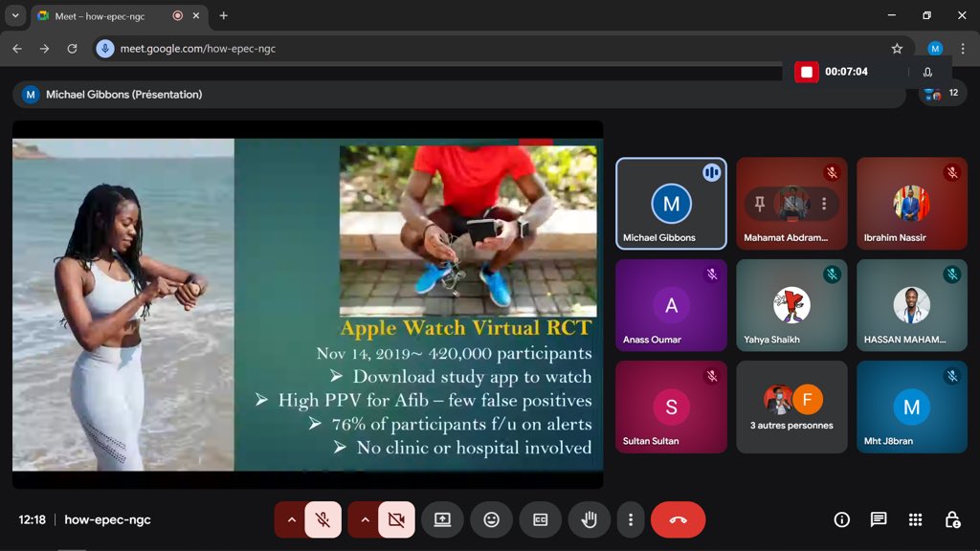Go forward in browser history
Viewport: 980px width, 551px height.
44,49
